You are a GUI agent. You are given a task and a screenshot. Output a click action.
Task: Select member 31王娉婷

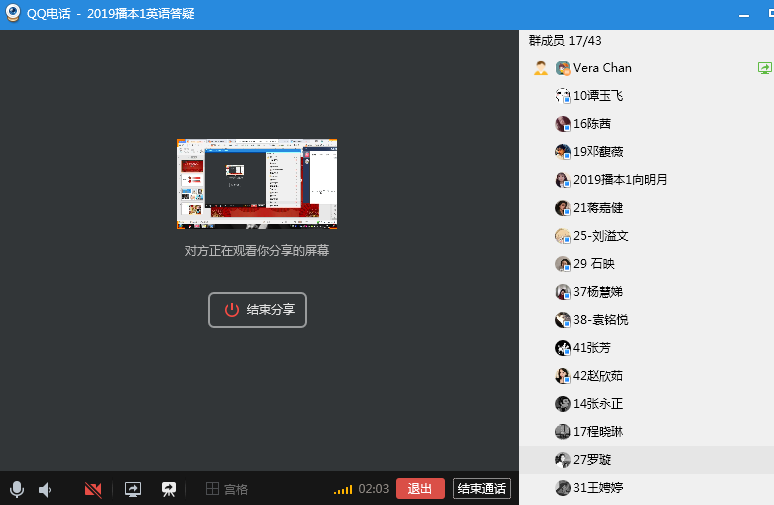(x=647, y=488)
